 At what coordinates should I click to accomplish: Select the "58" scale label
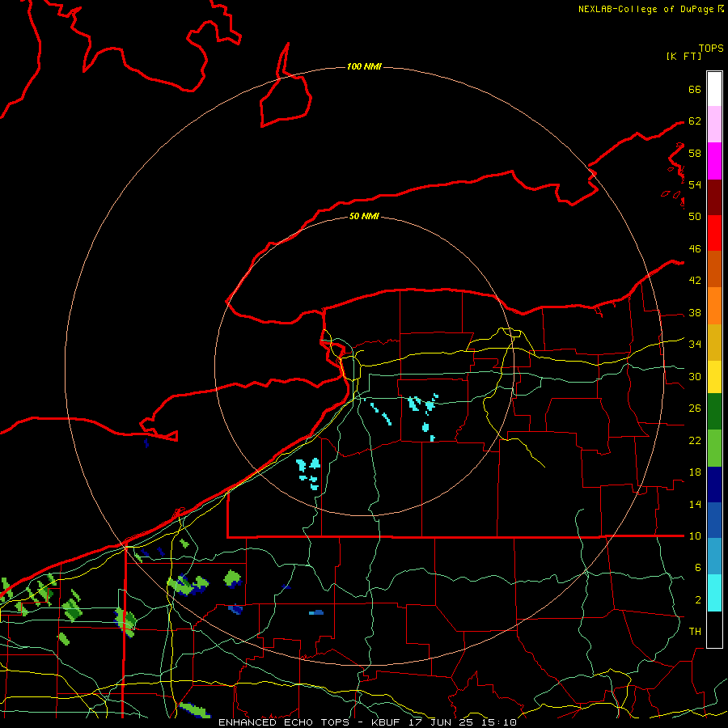pyautogui.click(x=695, y=153)
